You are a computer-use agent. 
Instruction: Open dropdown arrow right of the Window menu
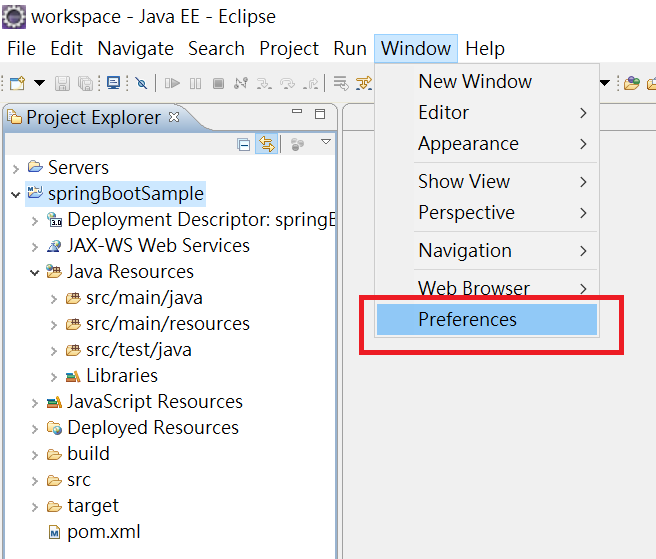605,83
